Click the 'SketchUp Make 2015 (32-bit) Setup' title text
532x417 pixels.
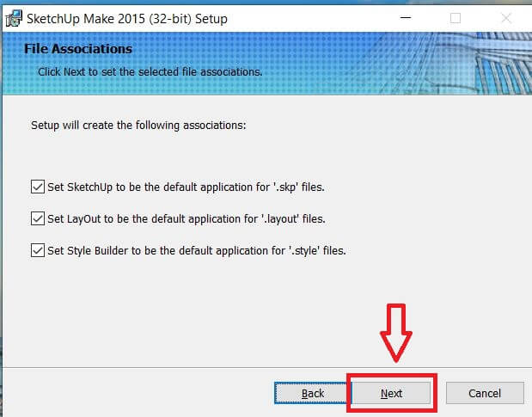(129, 18)
